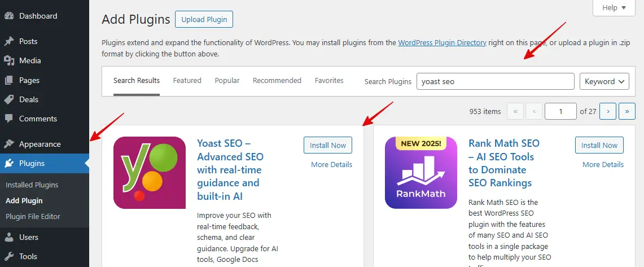Click the Pages icon in sidebar
This screenshot has height=267, width=644.
click(x=9, y=81)
